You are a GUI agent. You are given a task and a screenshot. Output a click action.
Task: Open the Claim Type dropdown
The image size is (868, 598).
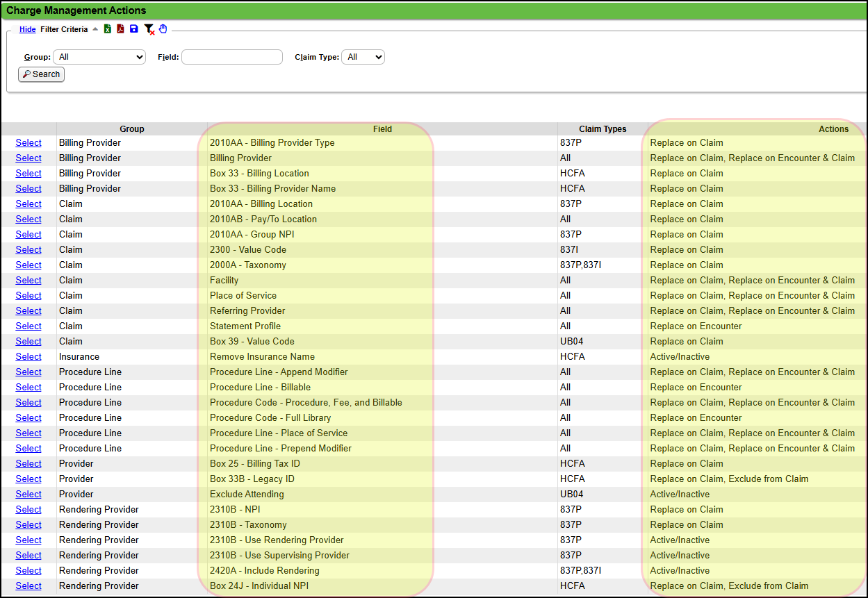363,57
